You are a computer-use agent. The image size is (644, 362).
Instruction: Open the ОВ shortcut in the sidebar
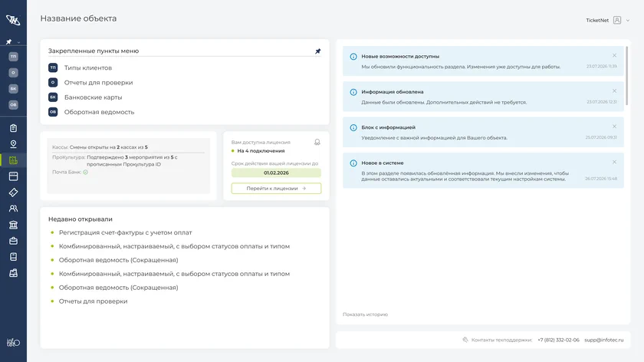pos(13,104)
